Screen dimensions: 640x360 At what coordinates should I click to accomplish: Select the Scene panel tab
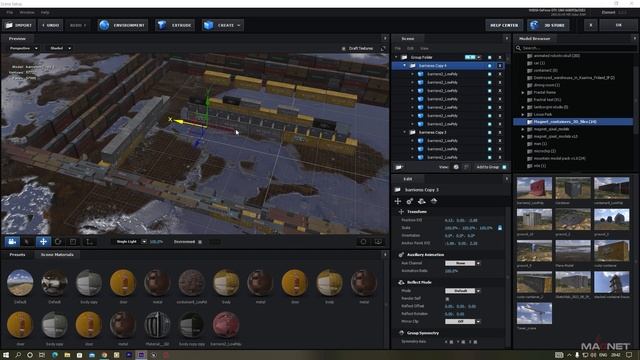point(408,39)
